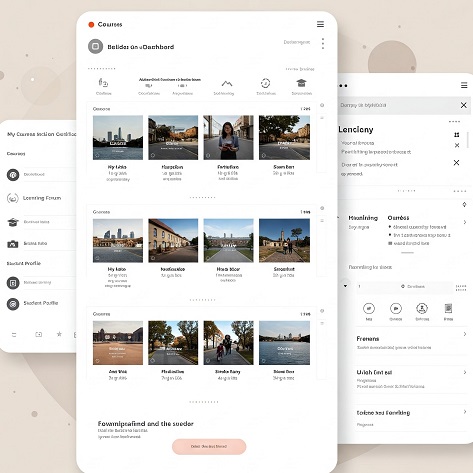
Task: Open the dropdown arrow beside the input field
Action: [345, 286]
